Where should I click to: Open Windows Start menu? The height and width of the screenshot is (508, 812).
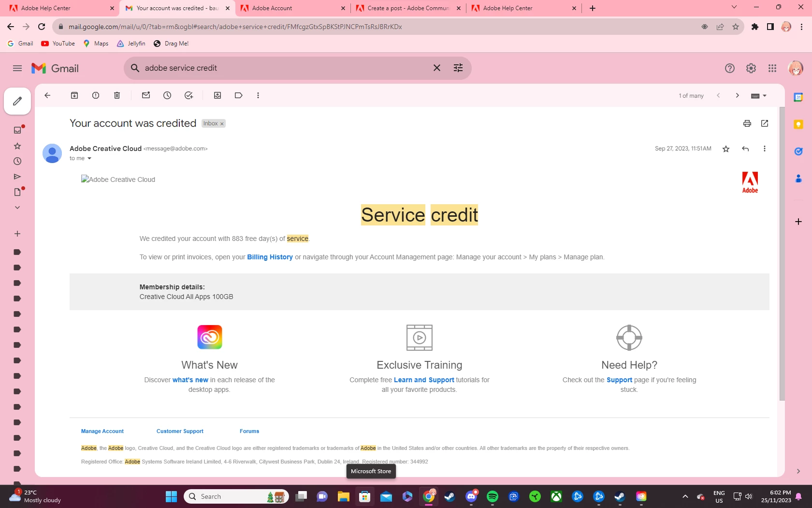coord(172,496)
